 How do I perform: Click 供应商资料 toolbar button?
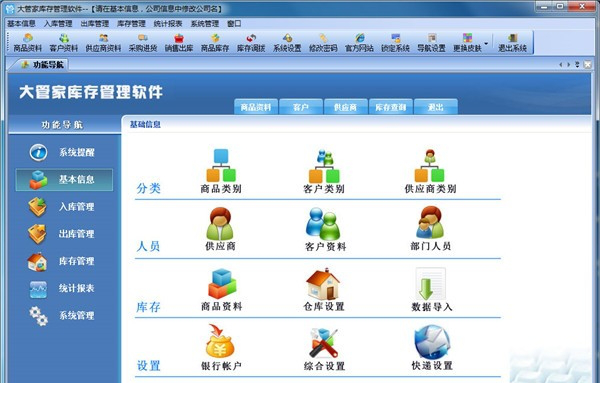pyautogui.click(x=103, y=42)
